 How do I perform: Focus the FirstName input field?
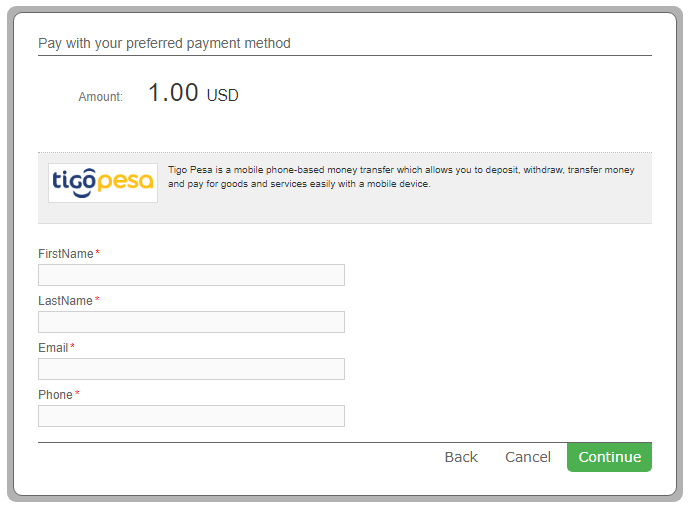(191, 275)
